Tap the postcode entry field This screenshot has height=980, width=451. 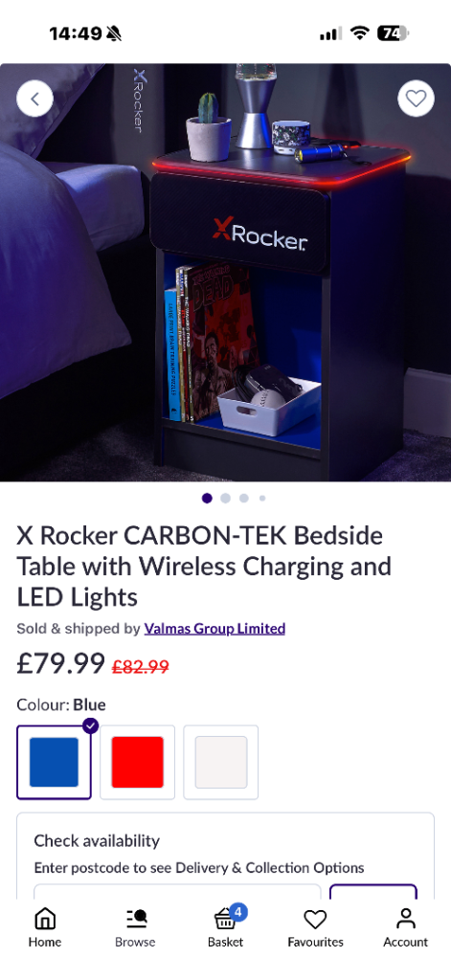click(x=177, y=892)
